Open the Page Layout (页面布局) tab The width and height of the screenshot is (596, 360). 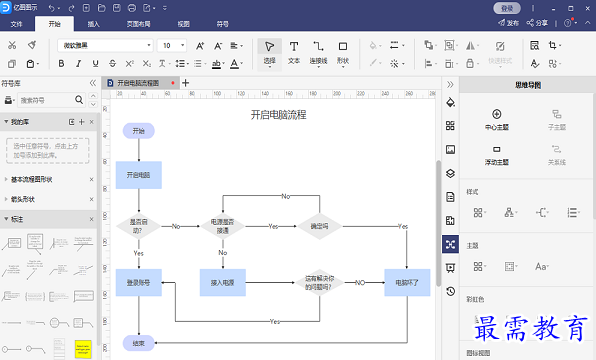click(138, 24)
